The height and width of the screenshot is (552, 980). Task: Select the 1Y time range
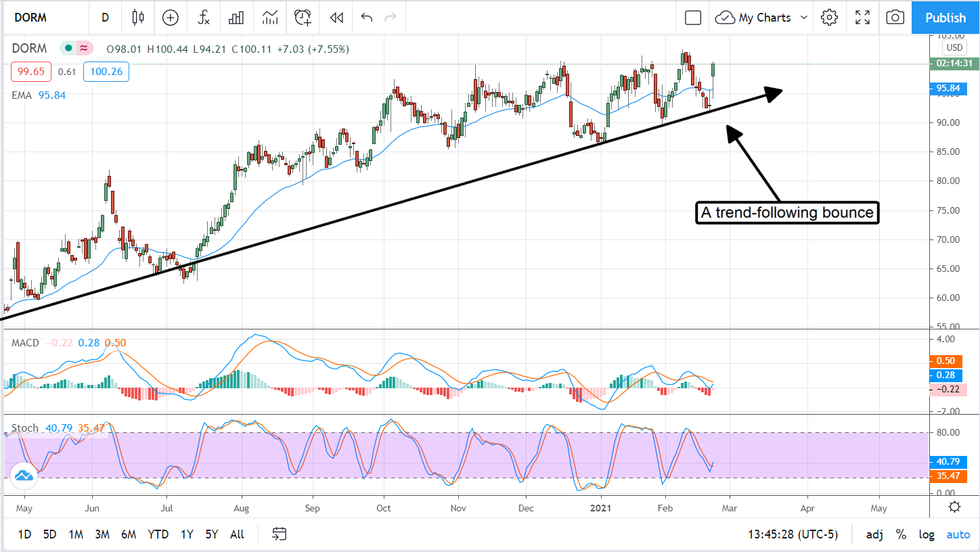(x=187, y=534)
